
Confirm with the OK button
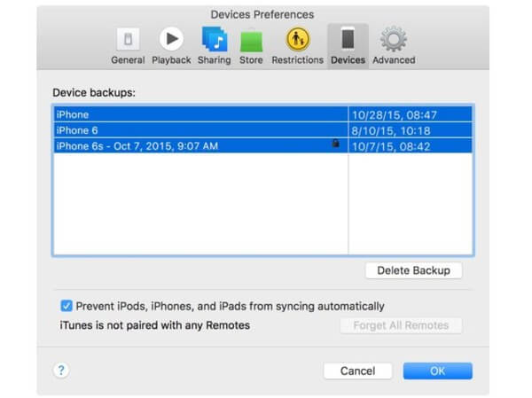click(437, 371)
